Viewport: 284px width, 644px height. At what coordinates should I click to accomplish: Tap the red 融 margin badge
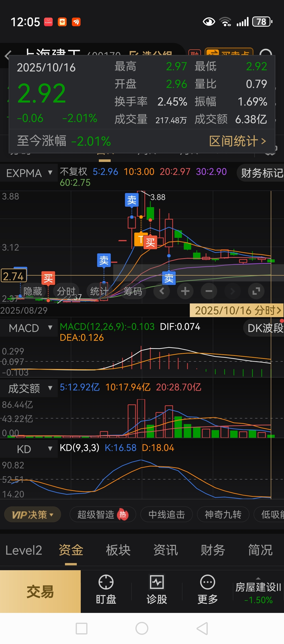194,53
